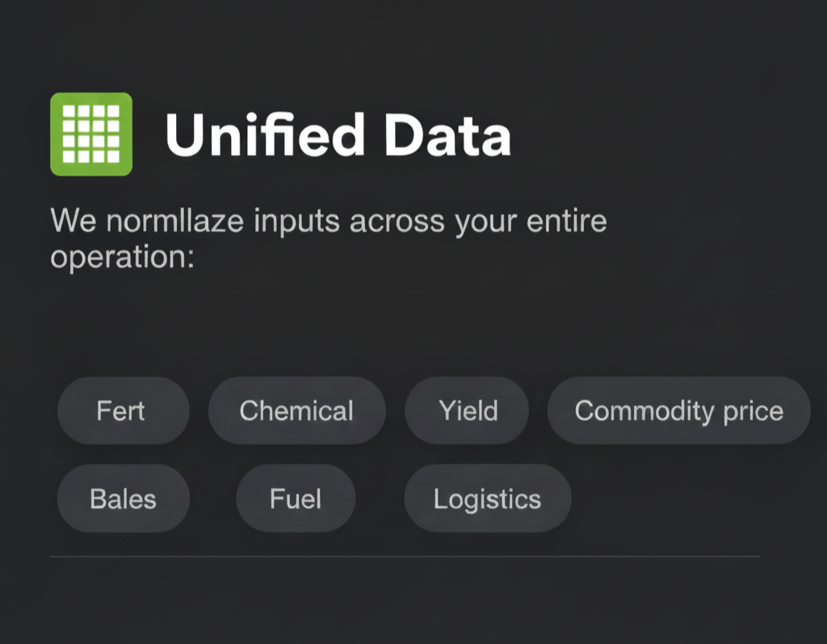Click the white grid cells inside the green icon
This screenshot has width=827, height=644.
91,134
